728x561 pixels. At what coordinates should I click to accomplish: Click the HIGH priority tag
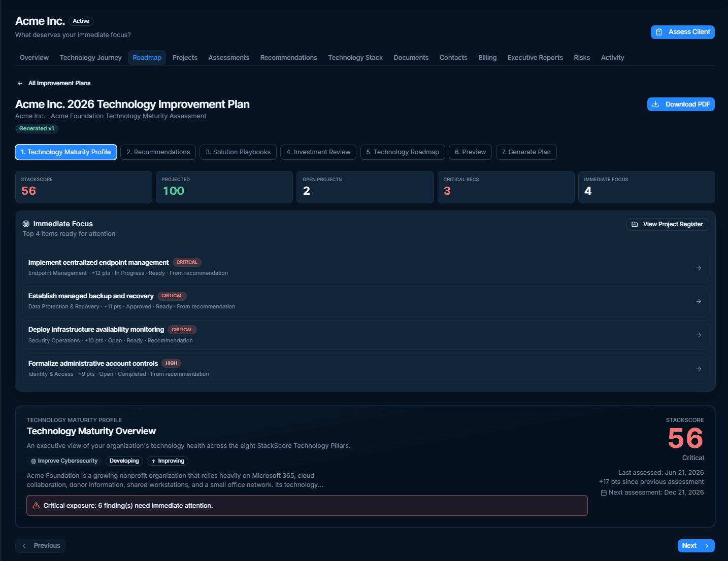click(172, 363)
